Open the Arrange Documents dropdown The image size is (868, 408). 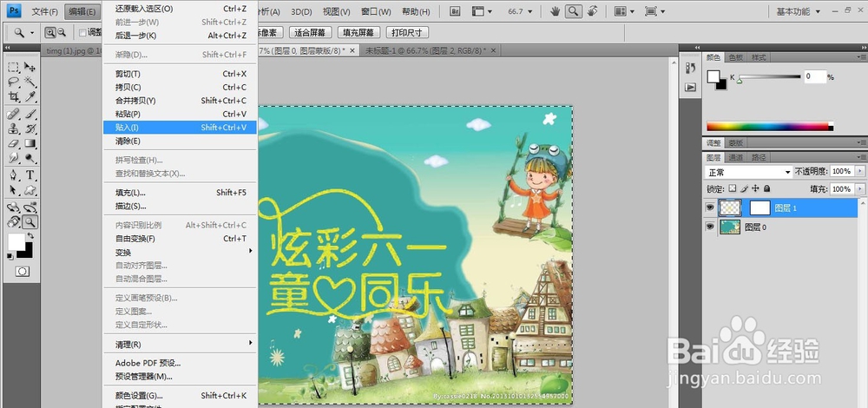[x=625, y=11]
